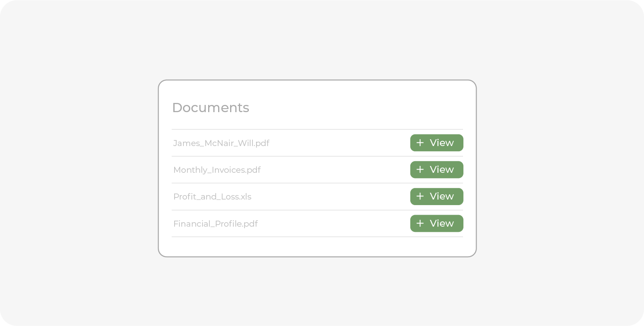Click the Profit_and_Loss.xls file name

(x=212, y=197)
